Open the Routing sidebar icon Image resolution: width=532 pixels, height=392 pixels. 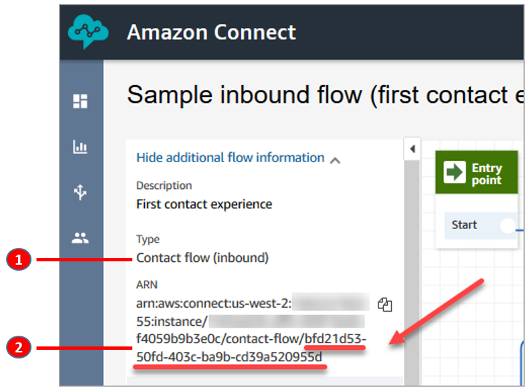pyautogui.click(x=80, y=192)
